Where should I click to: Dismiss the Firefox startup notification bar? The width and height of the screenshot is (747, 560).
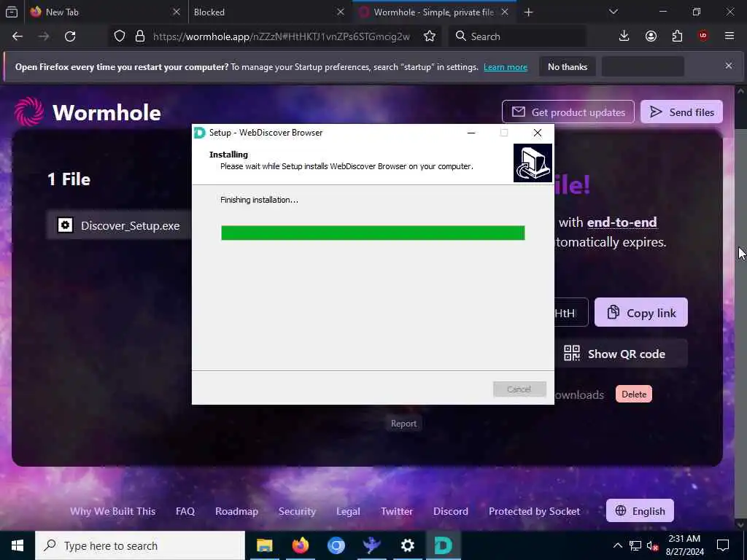tap(729, 66)
